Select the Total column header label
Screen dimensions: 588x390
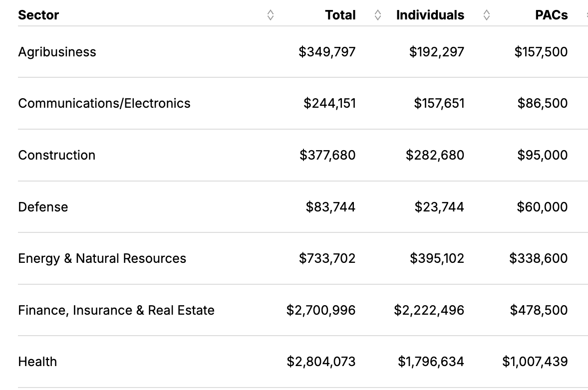tap(340, 15)
